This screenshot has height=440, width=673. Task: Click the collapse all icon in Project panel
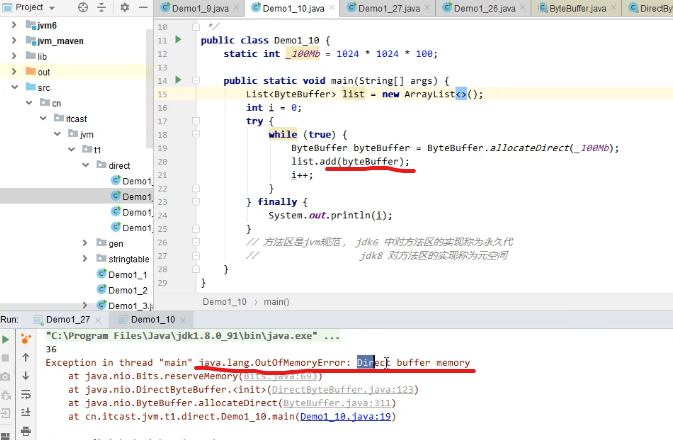point(102,7)
